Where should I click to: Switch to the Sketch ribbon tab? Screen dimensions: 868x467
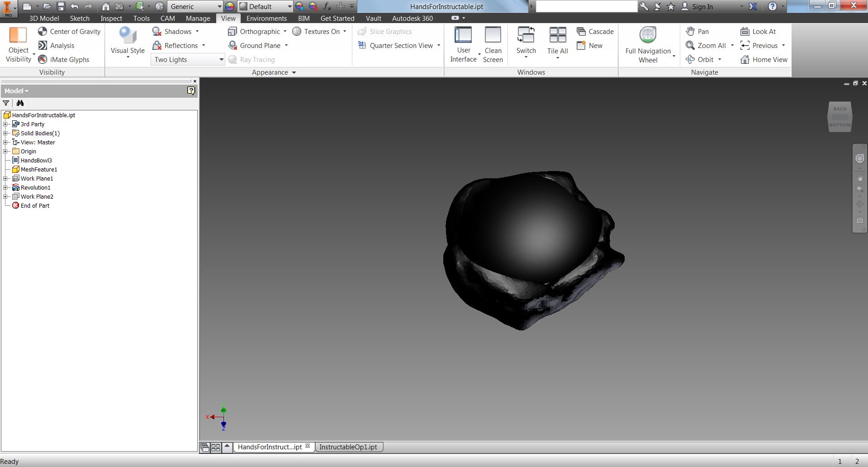click(x=80, y=18)
